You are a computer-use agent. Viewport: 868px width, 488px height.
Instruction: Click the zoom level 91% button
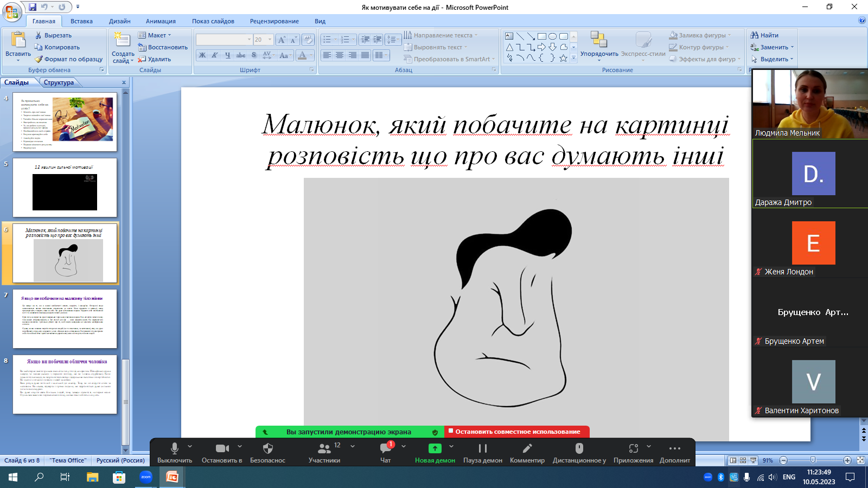(x=768, y=460)
